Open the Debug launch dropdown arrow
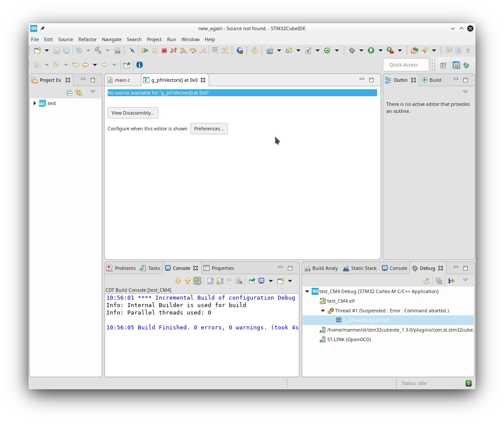504x423 pixels. pyautogui.click(x=361, y=50)
